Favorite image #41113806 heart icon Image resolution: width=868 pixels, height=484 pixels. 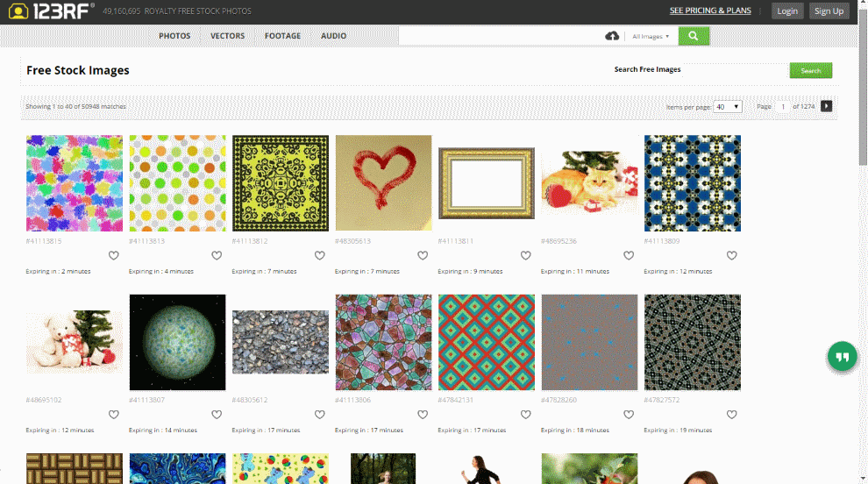pyautogui.click(x=423, y=414)
